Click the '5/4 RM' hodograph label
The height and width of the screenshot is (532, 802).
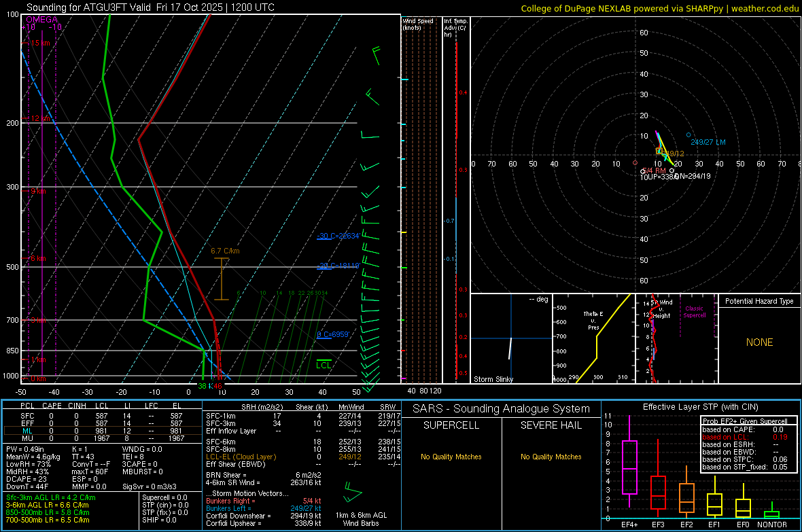[x=655, y=171]
